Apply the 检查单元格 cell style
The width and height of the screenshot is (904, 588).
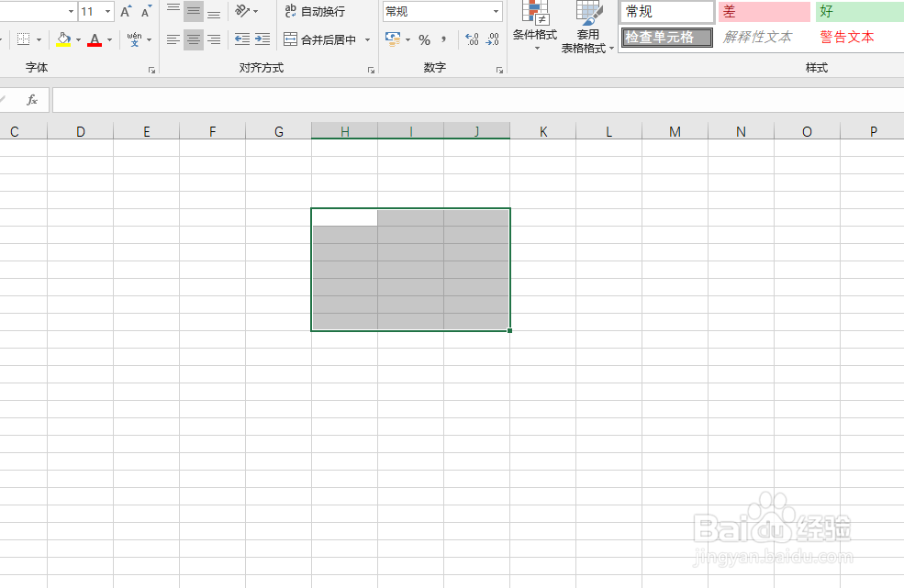667,38
